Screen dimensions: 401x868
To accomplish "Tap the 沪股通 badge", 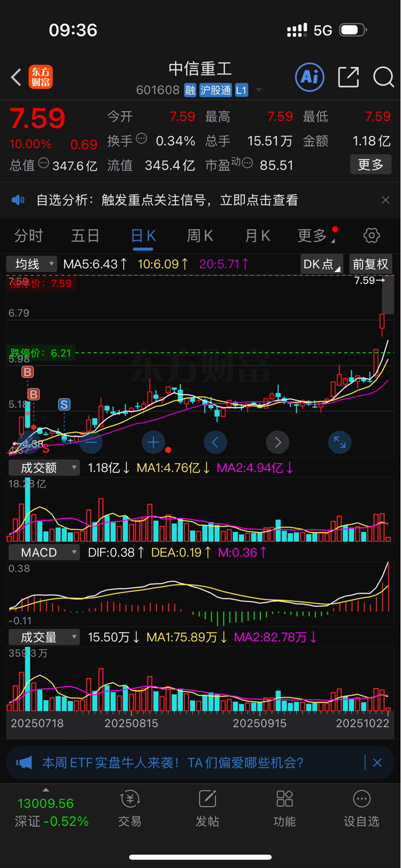I will (215, 90).
